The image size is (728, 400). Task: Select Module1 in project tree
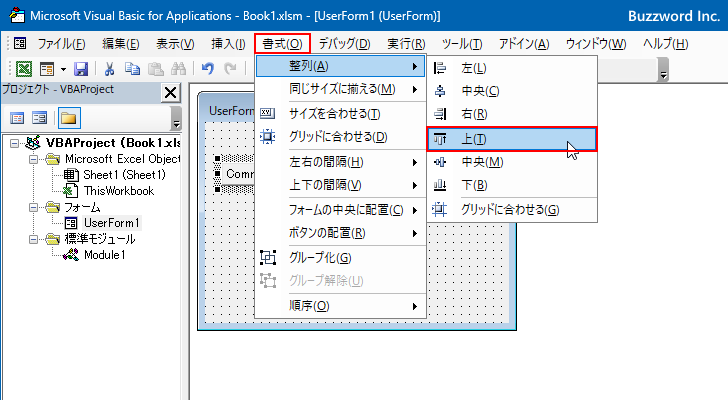click(104, 255)
